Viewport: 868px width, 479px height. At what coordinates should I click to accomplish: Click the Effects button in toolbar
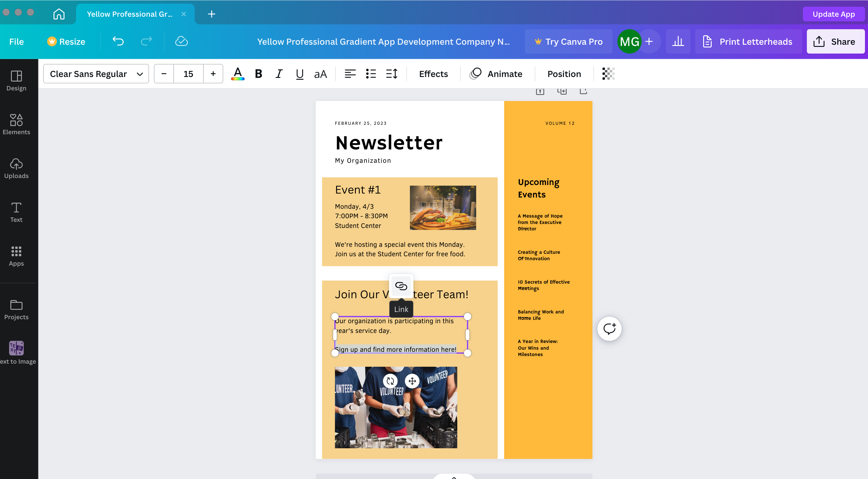click(x=433, y=73)
